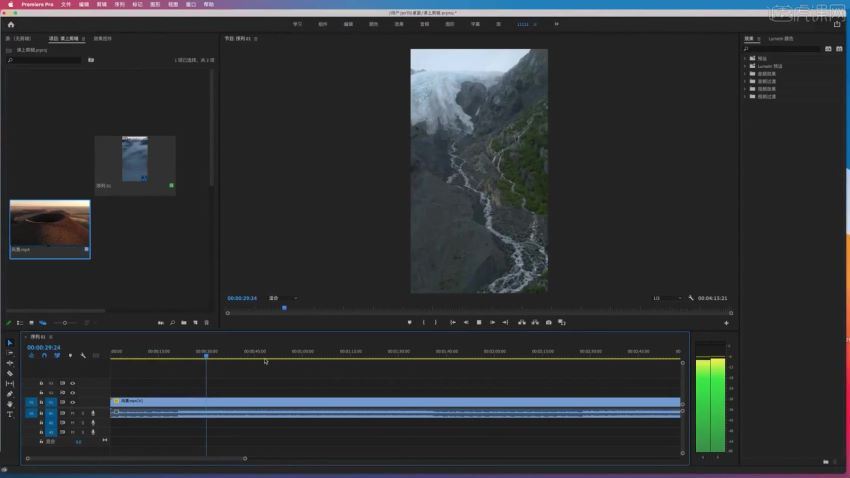Open the 文件 menu

[66, 4]
